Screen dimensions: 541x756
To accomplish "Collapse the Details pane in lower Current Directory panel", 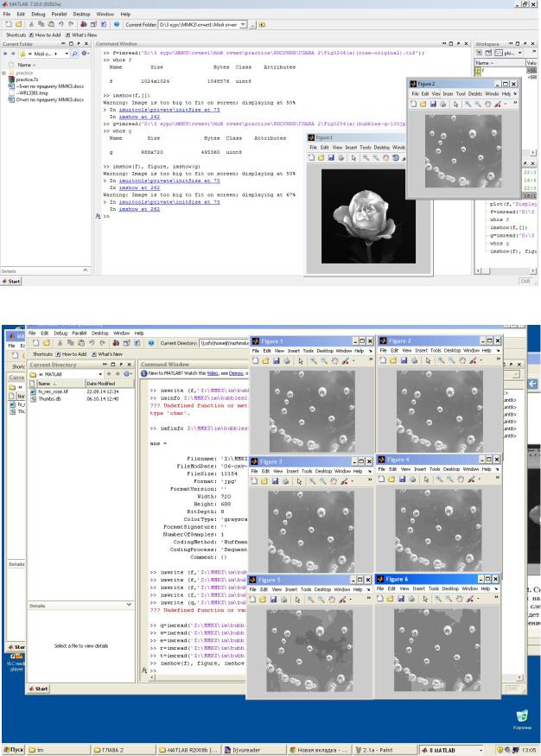I will coord(129,604).
